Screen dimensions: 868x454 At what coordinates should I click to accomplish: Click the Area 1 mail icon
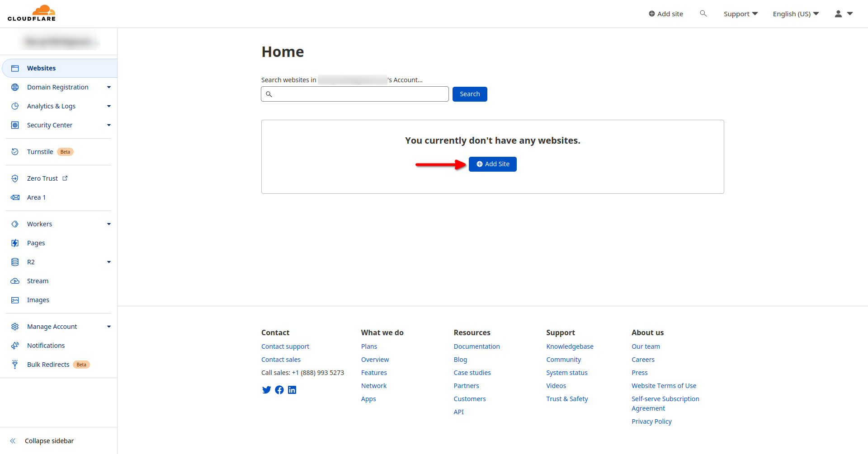(15, 197)
